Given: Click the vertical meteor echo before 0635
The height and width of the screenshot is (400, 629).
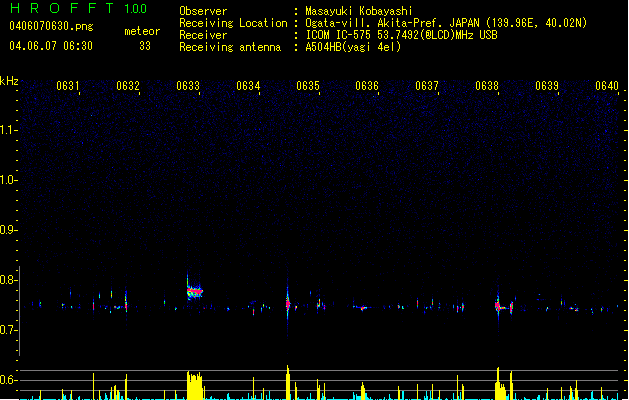Looking at the screenshot, I should (x=288, y=303).
